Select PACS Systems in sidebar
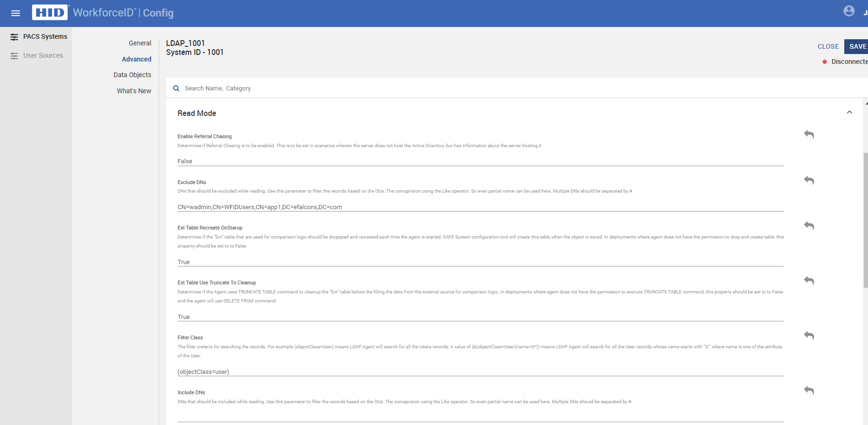The width and height of the screenshot is (868, 425). click(x=45, y=36)
